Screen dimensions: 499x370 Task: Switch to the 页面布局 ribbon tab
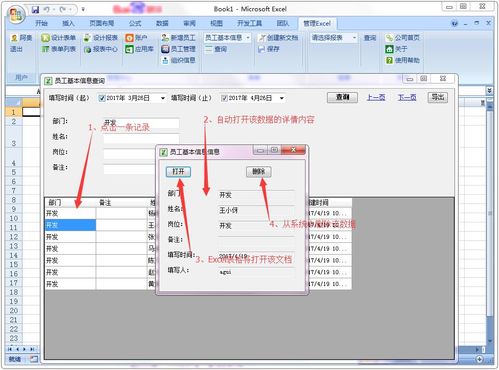click(102, 23)
